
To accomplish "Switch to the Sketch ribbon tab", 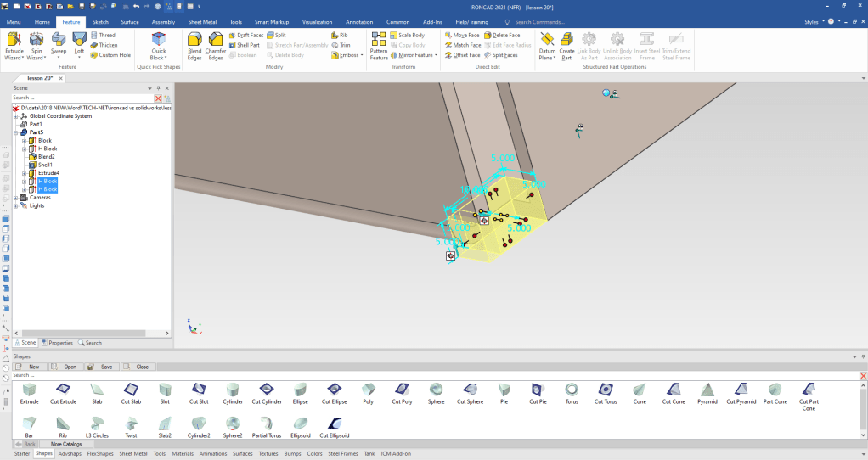I will [x=100, y=21].
